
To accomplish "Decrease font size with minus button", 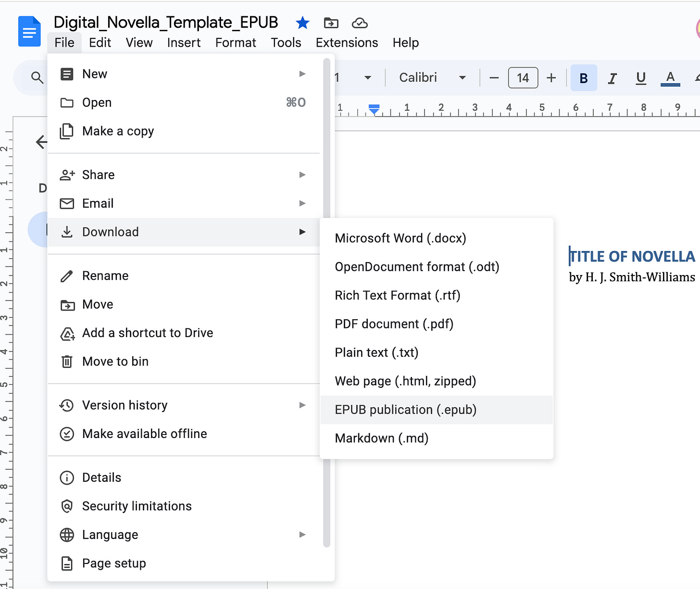I will pos(494,78).
